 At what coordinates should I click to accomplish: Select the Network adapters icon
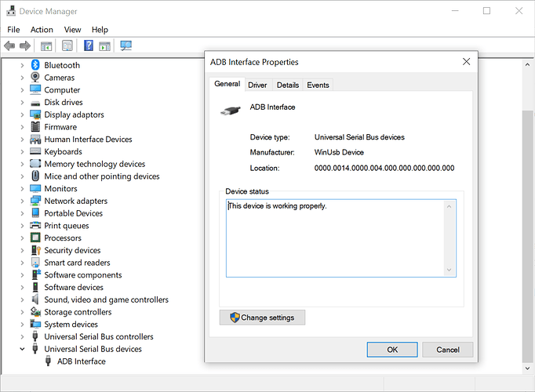[x=35, y=201]
